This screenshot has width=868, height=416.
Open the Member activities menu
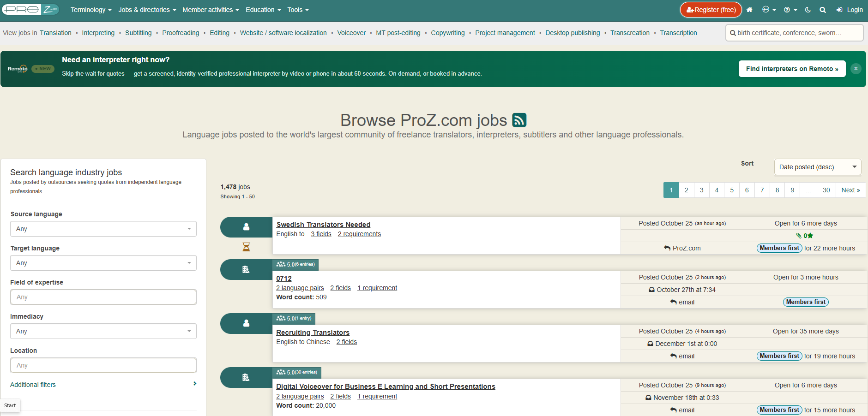pos(211,10)
